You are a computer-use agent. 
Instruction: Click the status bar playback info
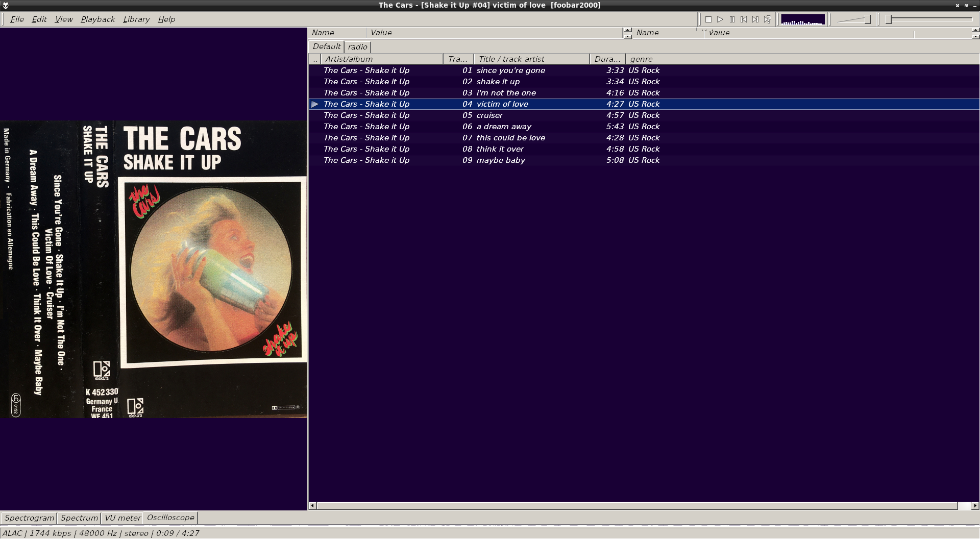pos(101,533)
